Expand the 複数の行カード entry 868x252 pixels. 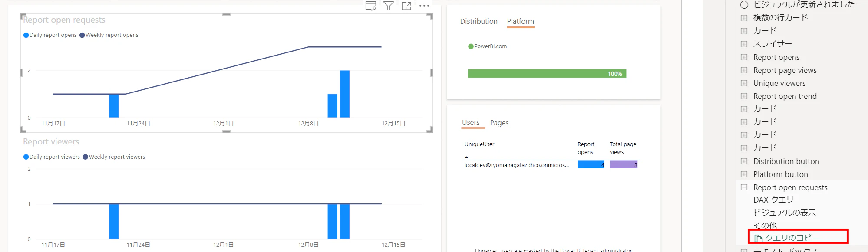(744, 18)
